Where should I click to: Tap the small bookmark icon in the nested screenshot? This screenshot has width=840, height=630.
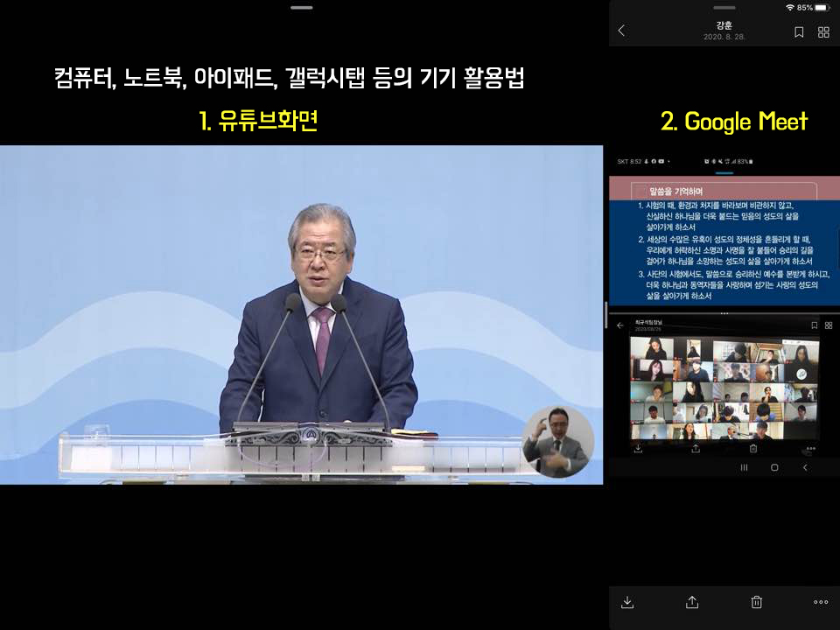(815, 325)
